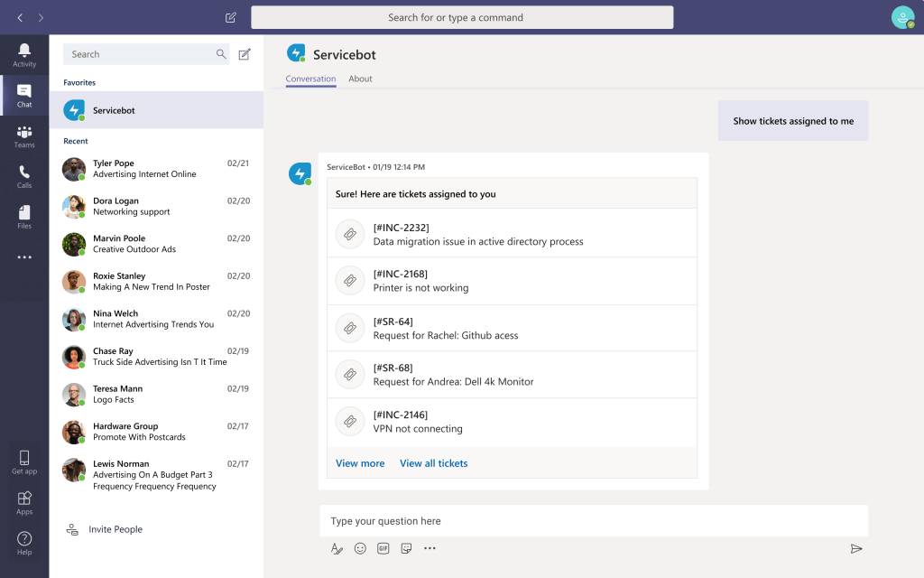Screen dimensions: 924x578
Task: Switch to the About tab
Action: (x=360, y=79)
